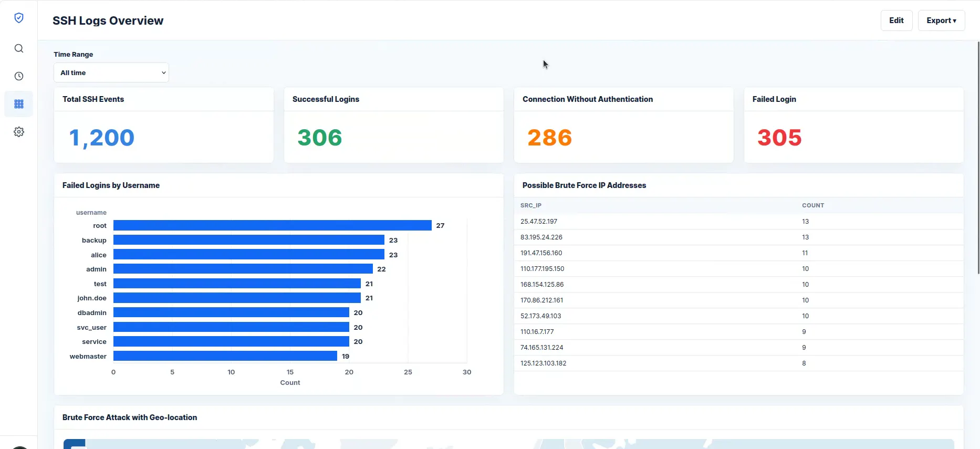Screen dimensions: 980x449
Task: Click the SSH Logs Overview heading
Action: (x=108, y=20)
